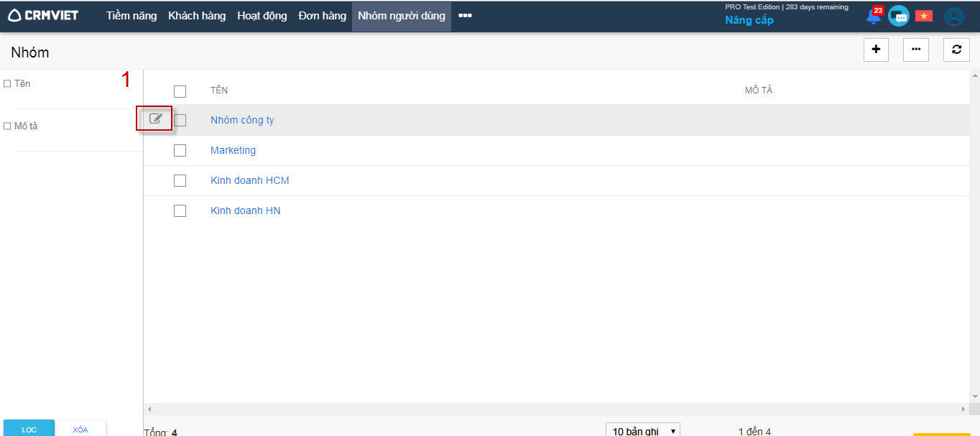The image size is (980, 436).
Task: Open the Kinh doanh HN group link
Action: [x=245, y=210]
